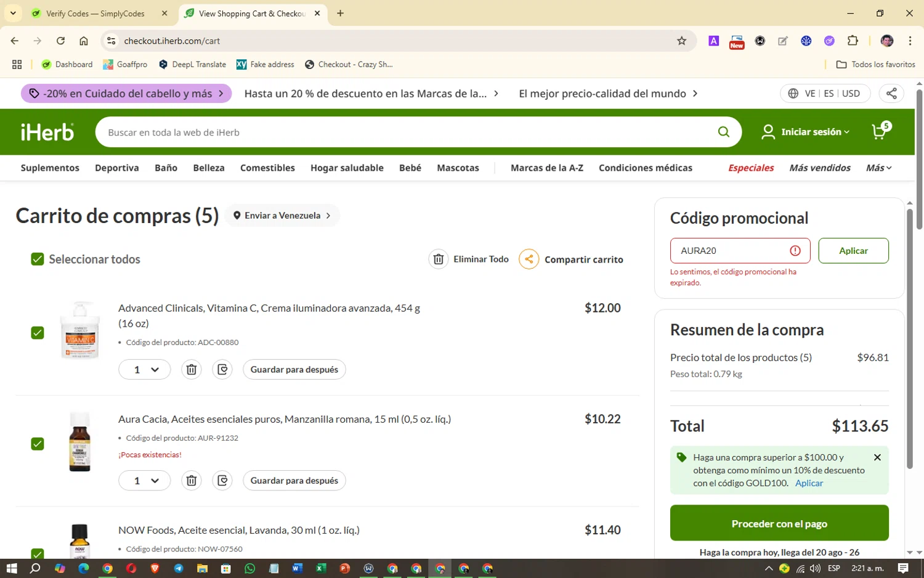924x578 pixels.
Task: Open quantity dropdown for Aura Cacia item
Action: pyautogui.click(x=144, y=481)
